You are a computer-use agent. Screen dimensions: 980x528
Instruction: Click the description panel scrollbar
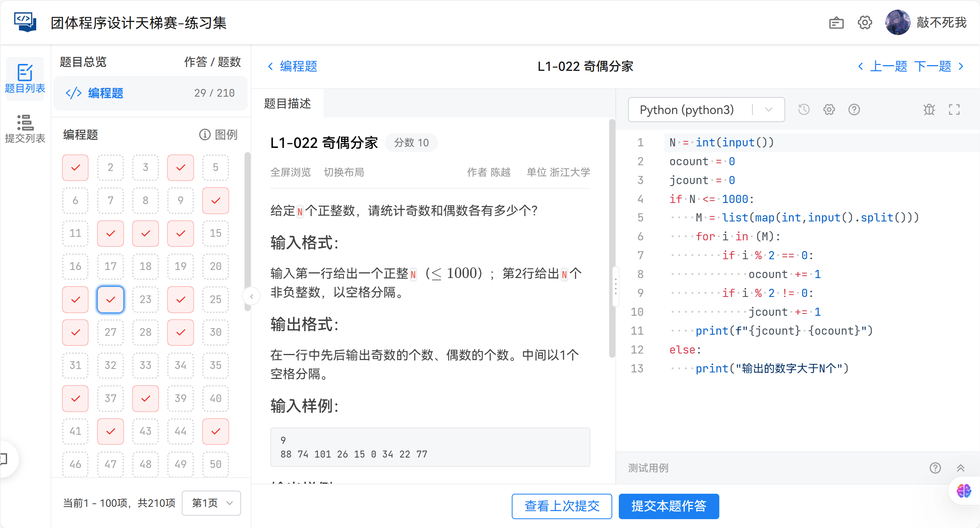pyautogui.click(x=612, y=239)
